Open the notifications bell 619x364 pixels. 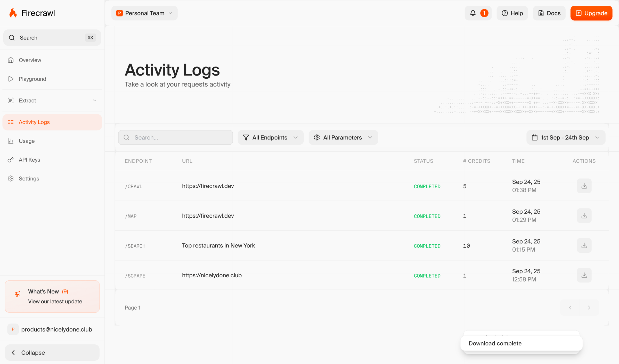point(473,13)
